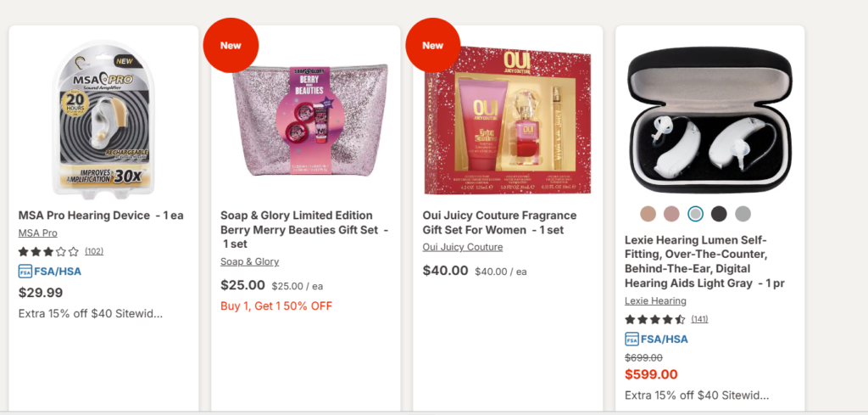Click the New badge on Soap & Glory
The width and height of the screenshot is (868, 415).
click(x=231, y=46)
